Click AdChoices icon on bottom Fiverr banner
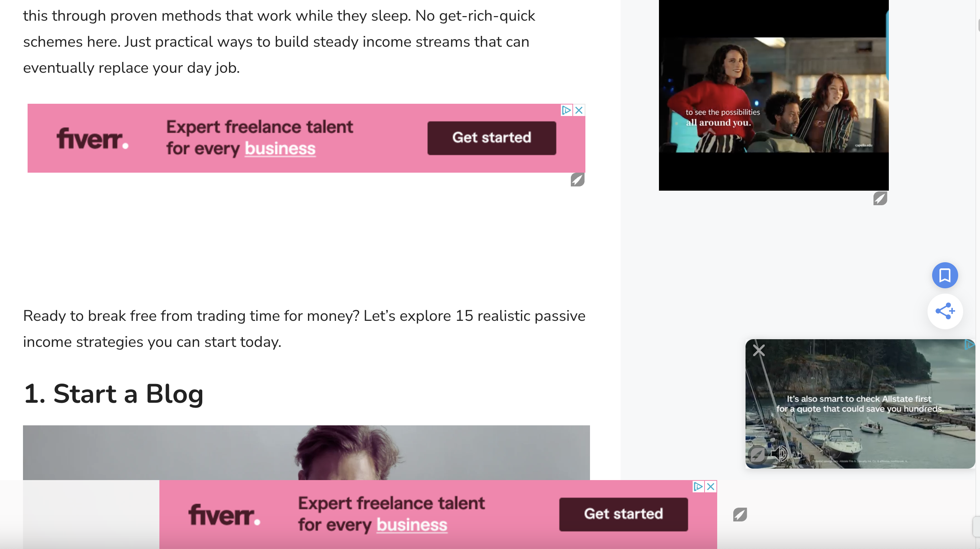980x549 pixels. click(698, 487)
